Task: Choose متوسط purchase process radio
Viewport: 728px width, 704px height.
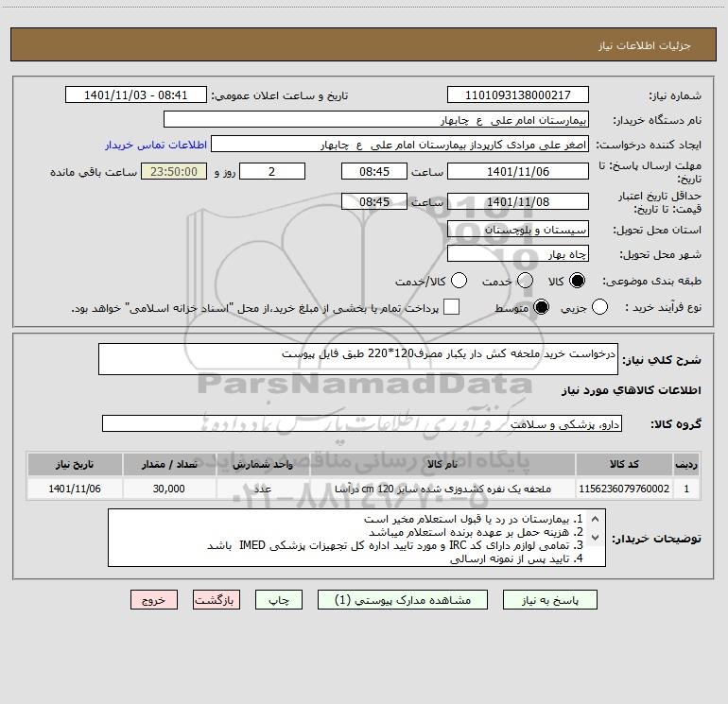Action: tap(542, 307)
